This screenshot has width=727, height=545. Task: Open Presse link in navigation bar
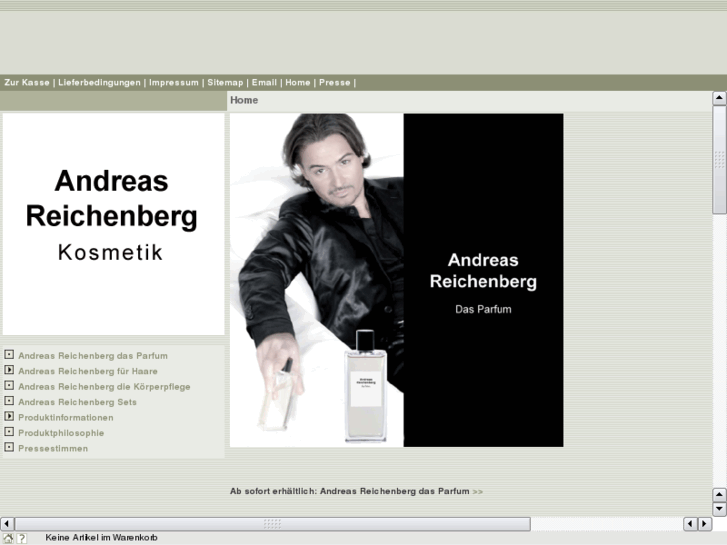334,83
